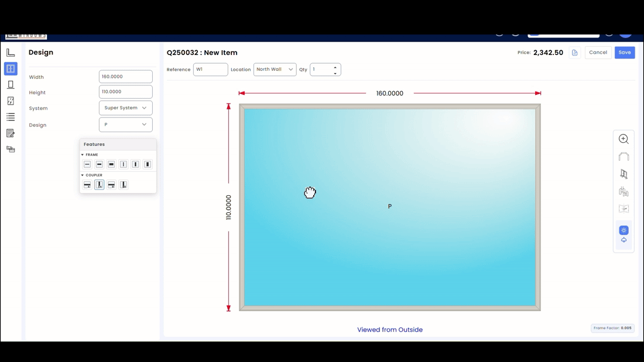Click the Frame Factor 0.005 badge
The width and height of the screenshot is (644, 362).
[x=612, y=328]
